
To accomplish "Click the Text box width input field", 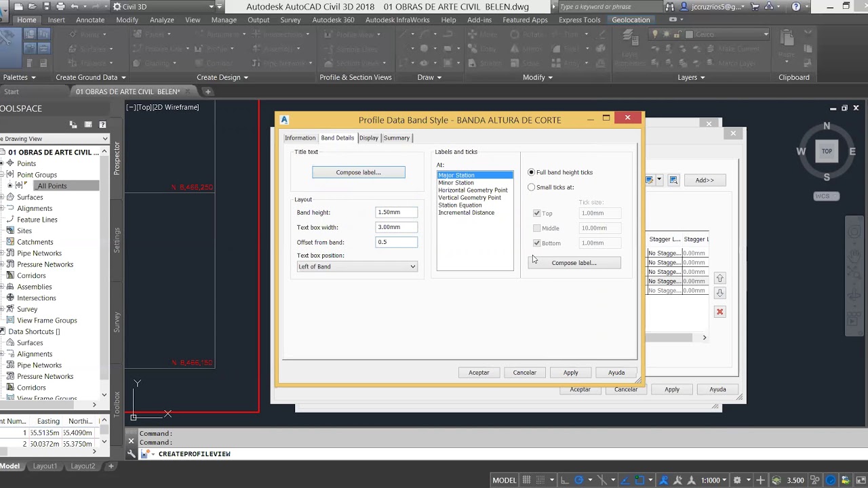I will click(397, 227).
